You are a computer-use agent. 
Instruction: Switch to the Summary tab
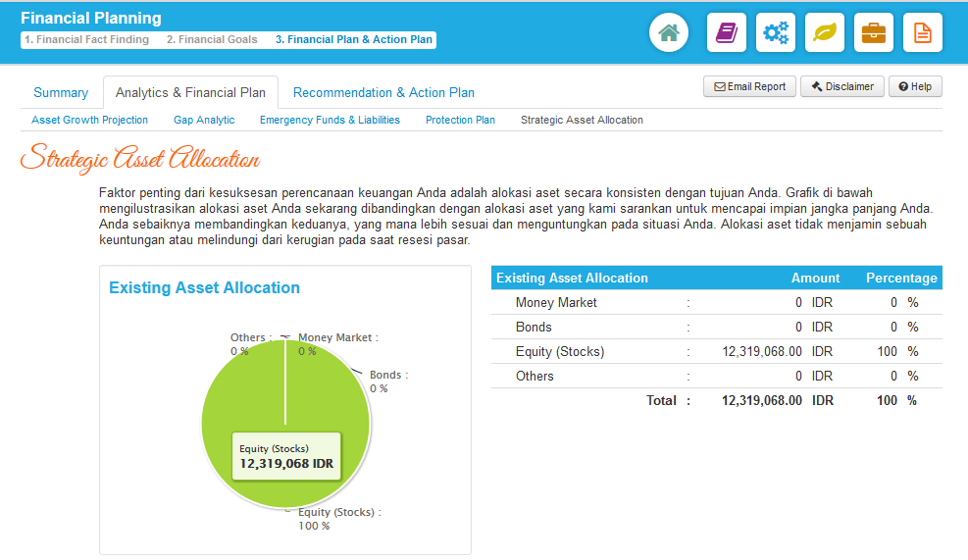point(61,93)
